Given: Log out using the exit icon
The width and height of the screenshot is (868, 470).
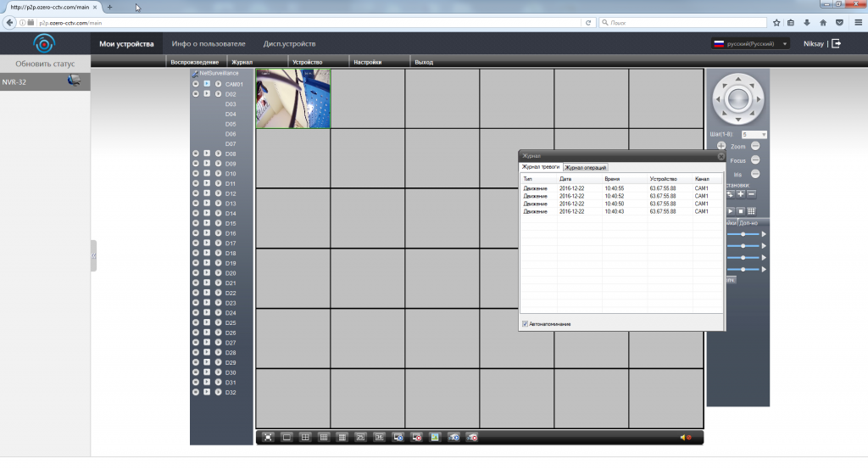Looking at the screenshot, I should pos(837,43).
